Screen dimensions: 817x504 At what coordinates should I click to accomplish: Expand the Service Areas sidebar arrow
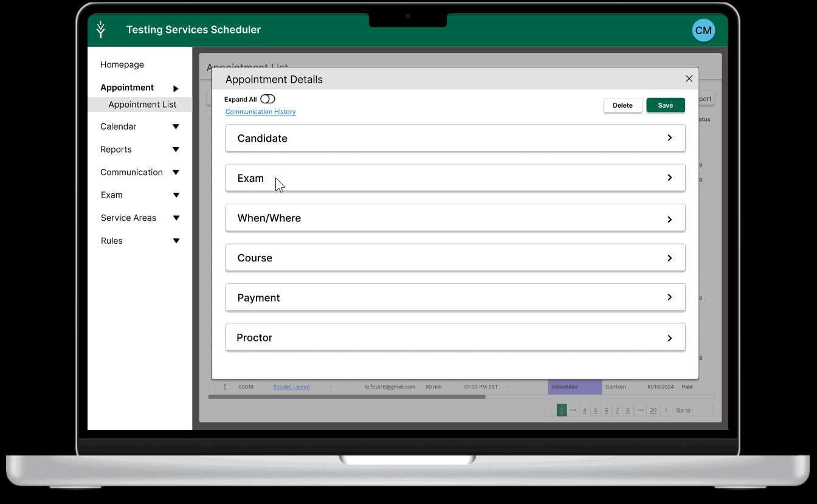point(176,218)
